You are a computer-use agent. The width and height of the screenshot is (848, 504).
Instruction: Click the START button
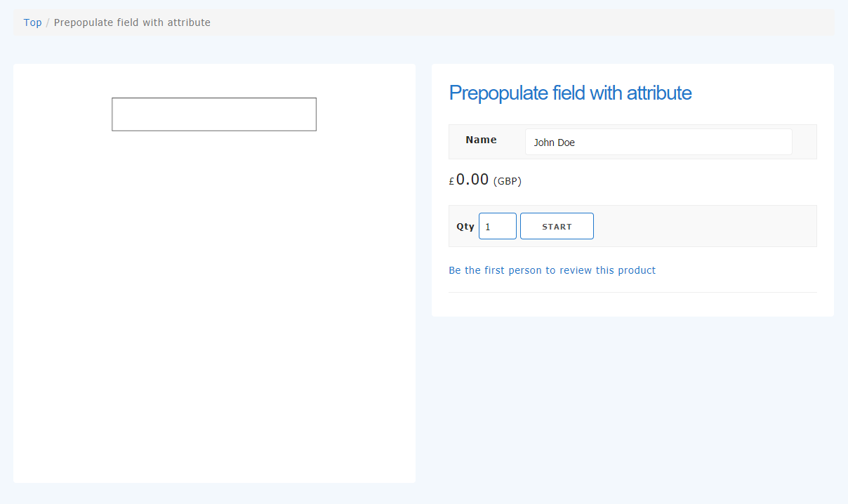coord(557,225)
